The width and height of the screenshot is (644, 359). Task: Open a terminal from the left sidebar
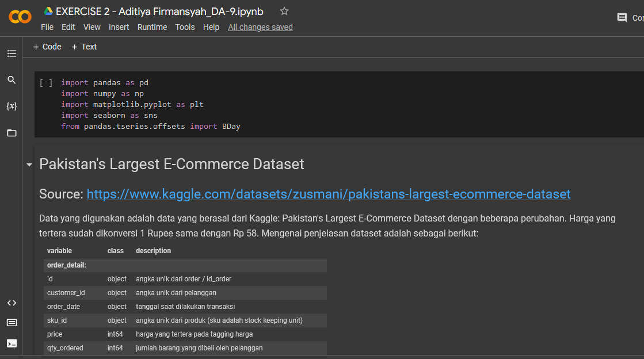tap(12, 342)
